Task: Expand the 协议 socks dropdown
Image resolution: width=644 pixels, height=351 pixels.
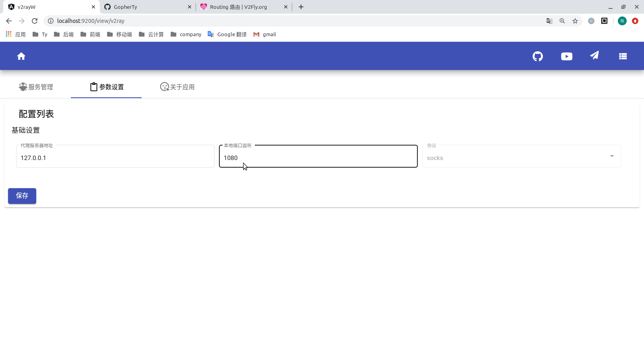Action: [x=522, y=156]
